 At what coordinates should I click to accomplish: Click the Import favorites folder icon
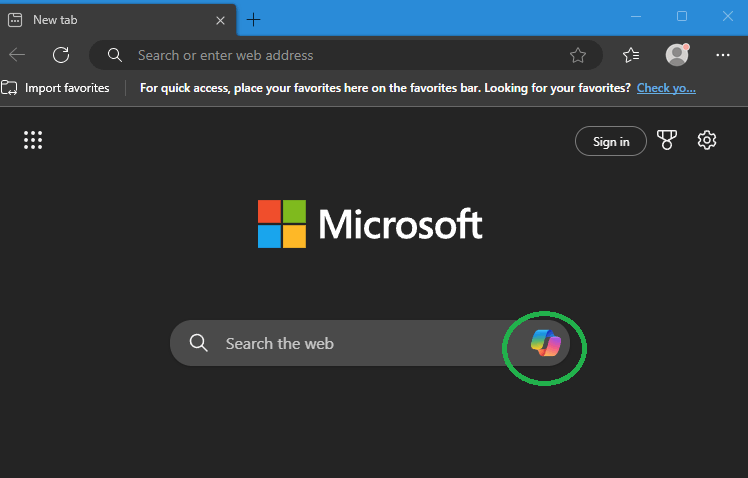coord(9,88)
